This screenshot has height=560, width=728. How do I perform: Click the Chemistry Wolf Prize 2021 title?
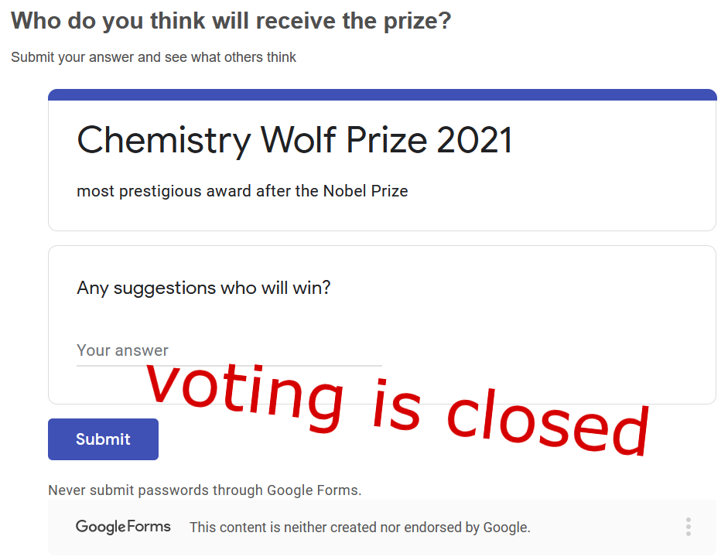(294, 140)
